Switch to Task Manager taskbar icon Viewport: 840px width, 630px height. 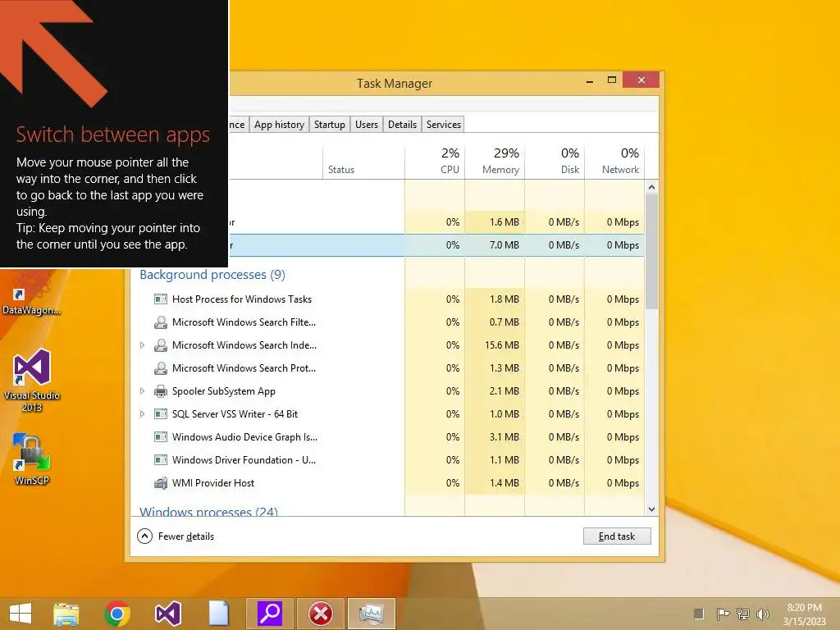click(x=372, y=614)
